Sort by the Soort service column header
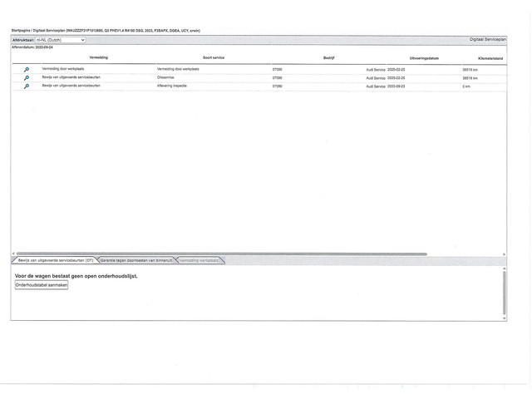This screenshot has width=532, height=399. coord(213,57)
